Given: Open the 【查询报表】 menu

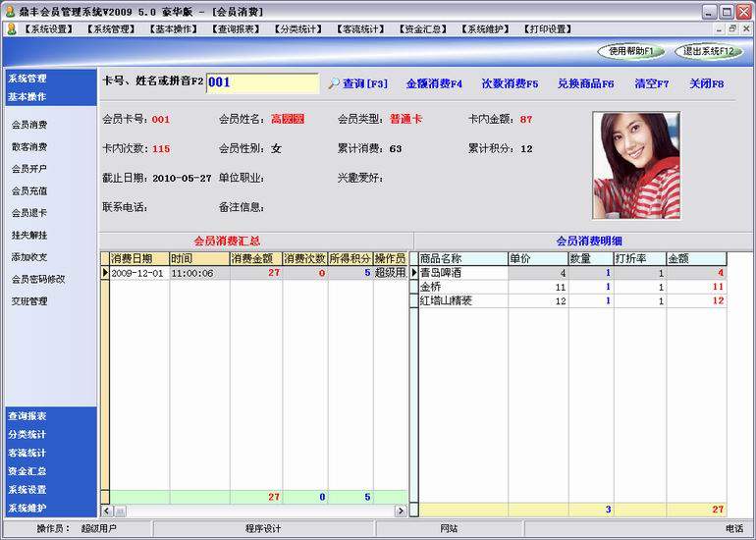Looking at the screenshot, I should (236, 28).
